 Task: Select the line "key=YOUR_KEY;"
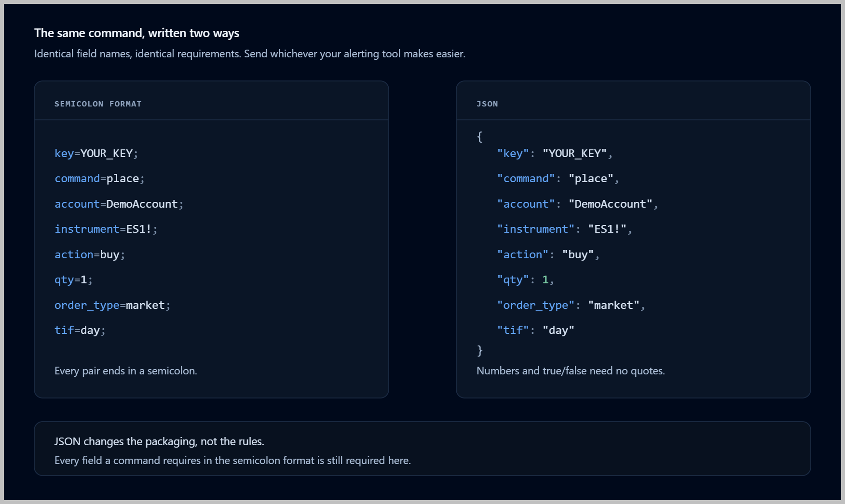[96, 154]
